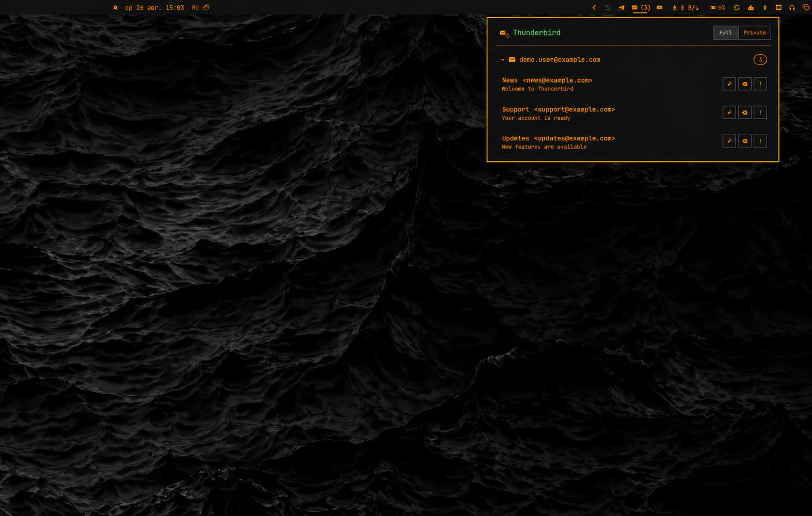The width and height of the screenshot is (812, 516).
Task: Click the mail indicator showing (3) in the bar
Action: tap(641, 8)
